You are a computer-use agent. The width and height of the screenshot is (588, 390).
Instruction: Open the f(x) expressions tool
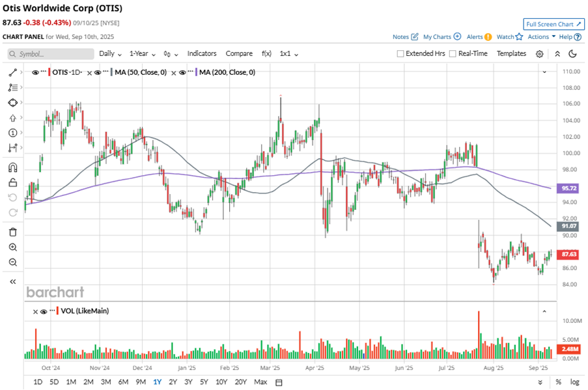pyautogui.click(x=266, y=53)
